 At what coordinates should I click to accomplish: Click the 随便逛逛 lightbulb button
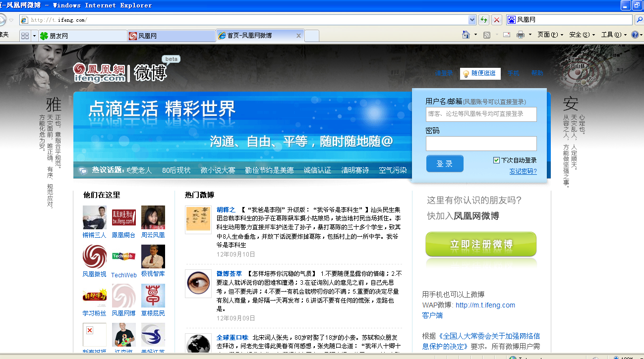pos(480,73)
